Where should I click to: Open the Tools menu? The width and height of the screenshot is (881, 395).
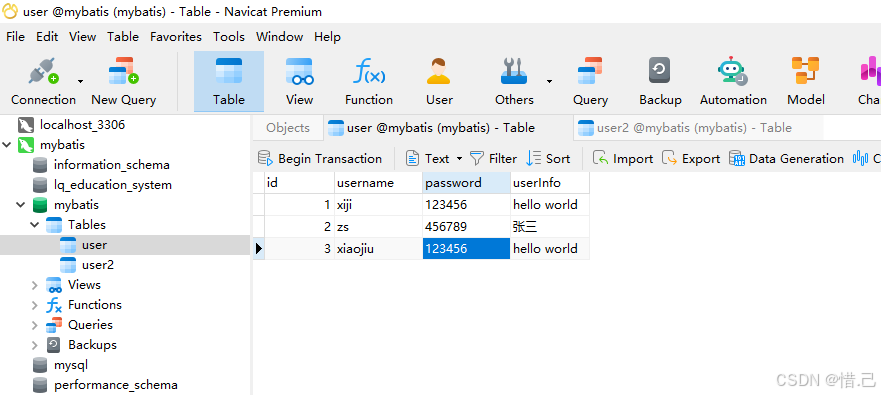click(x=229, y=37)
